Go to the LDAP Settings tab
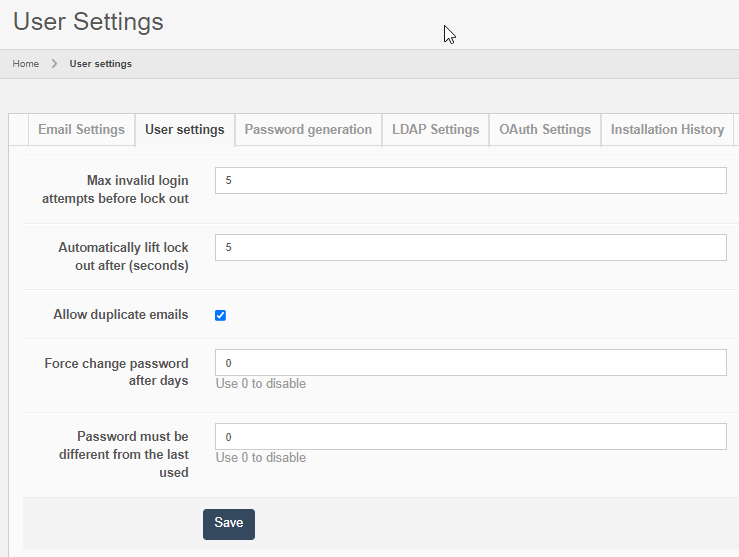This screenshot has width=739, height=557. [x=435, y=130]
